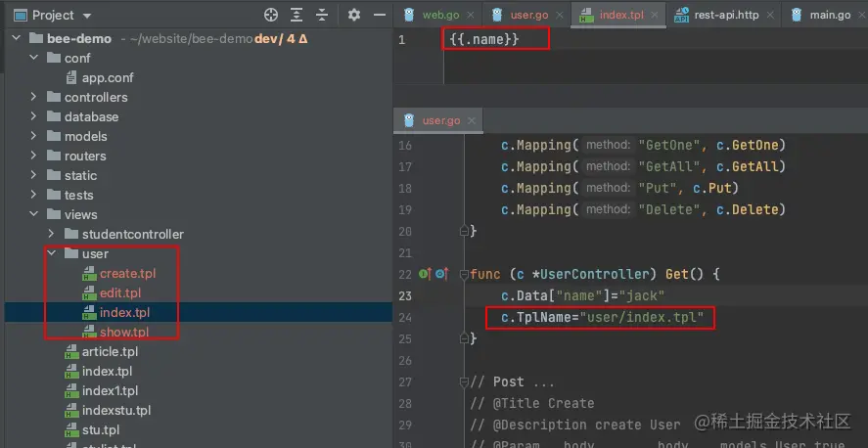The image size is (868, 448).
Task: Click the template file icon of index.tpl under user
Action: click(89, 313)
